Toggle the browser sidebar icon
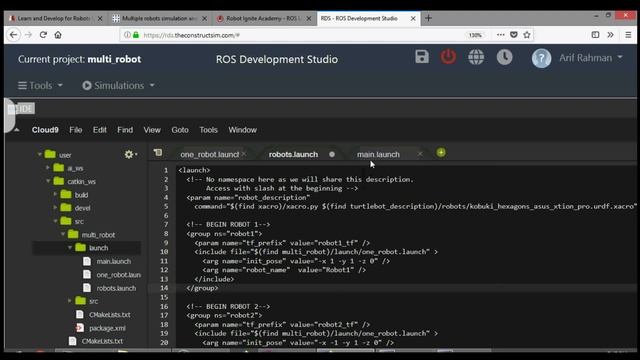This screenshot has height=360, width=640. tap(596, 35)
